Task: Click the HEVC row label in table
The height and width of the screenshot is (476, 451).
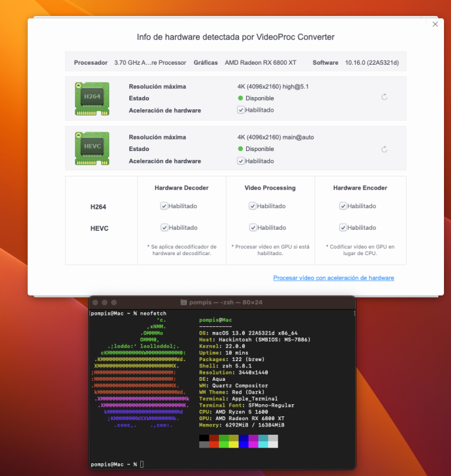Action: 99,228
